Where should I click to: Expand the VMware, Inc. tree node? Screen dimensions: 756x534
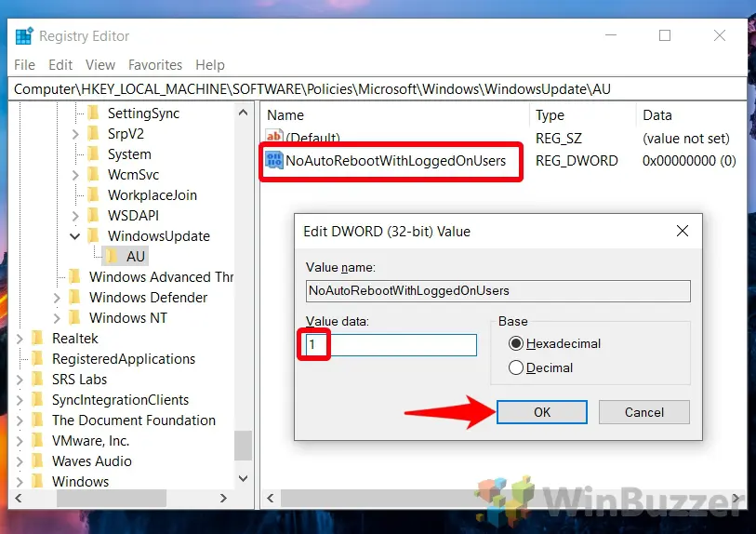pos(20,441)
